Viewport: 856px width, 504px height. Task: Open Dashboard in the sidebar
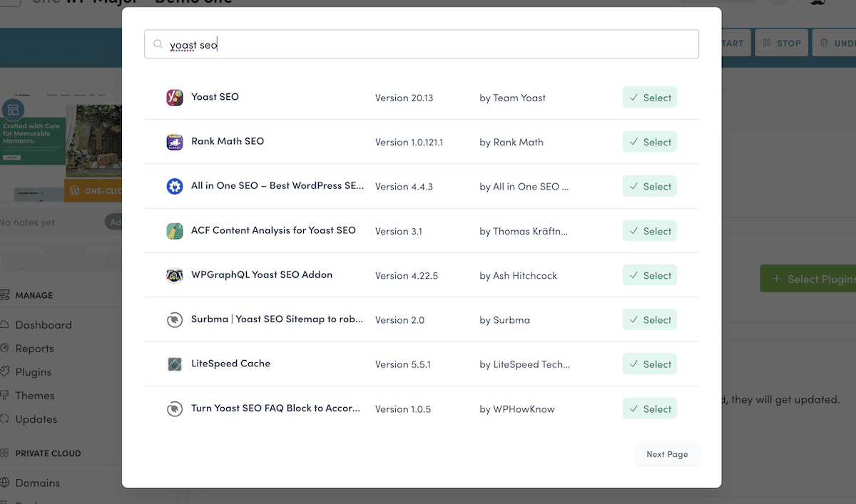[44, 324]
